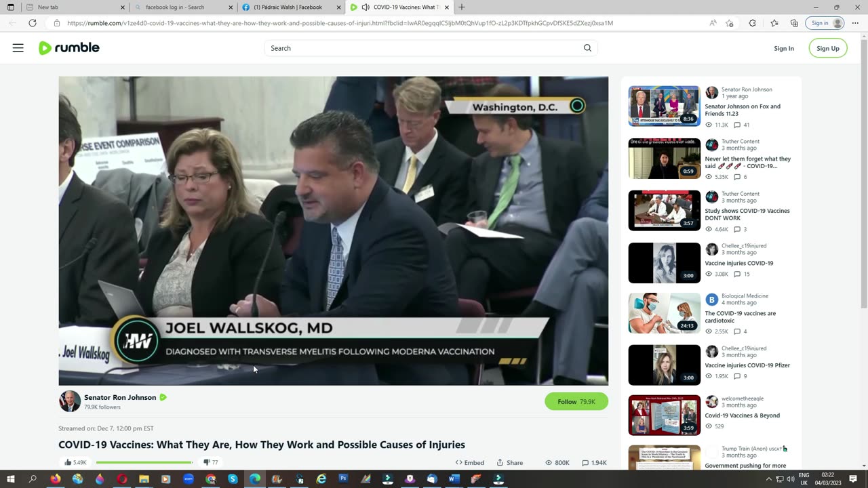Image resolution: width=868 pixels, height=488 pixels.
Task: Click the video player to pause
Action: (x=333, y=230)
